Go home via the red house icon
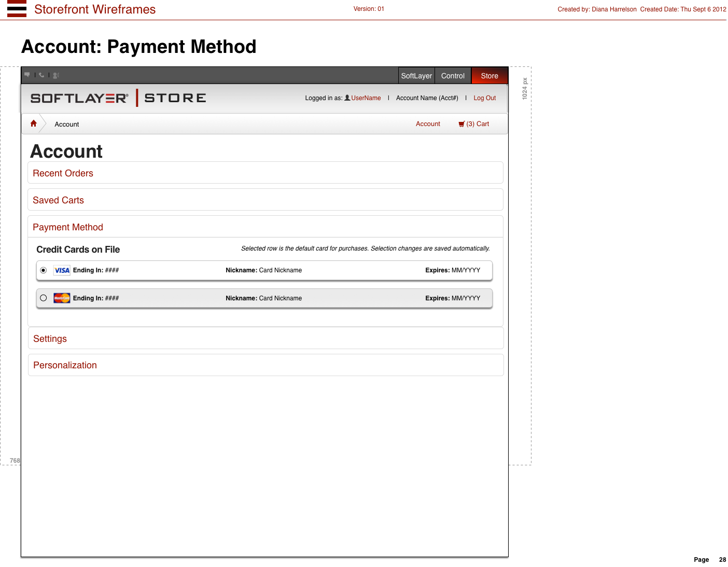728x567 pixels. 34,123
